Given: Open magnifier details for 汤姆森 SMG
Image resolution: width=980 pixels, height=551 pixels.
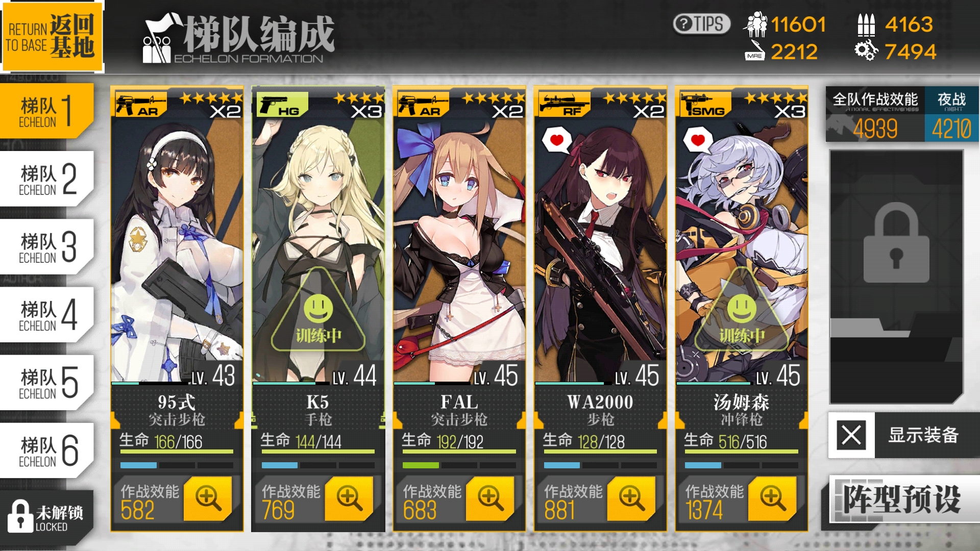Looking at the screenshot, I should coord(772,498).
